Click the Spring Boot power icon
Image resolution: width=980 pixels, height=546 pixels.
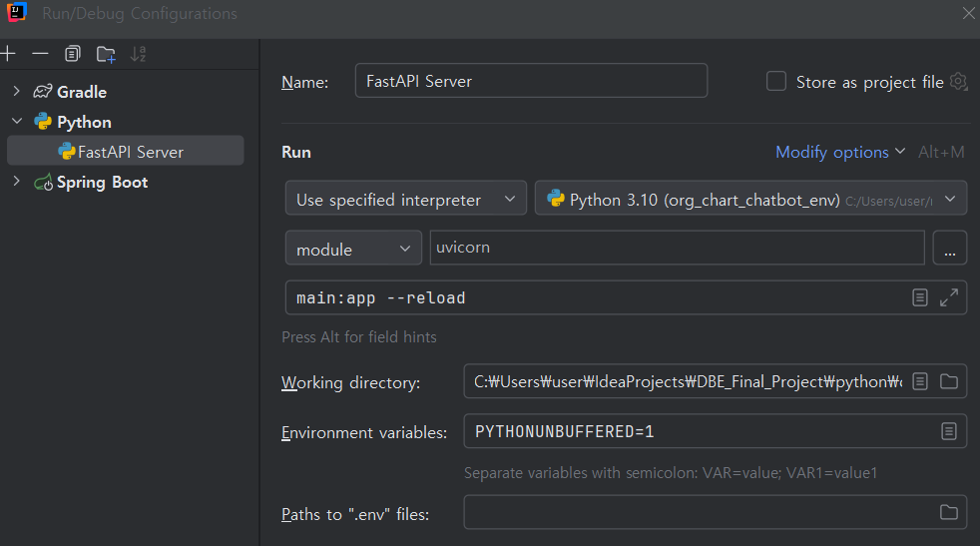click(43, 182)
